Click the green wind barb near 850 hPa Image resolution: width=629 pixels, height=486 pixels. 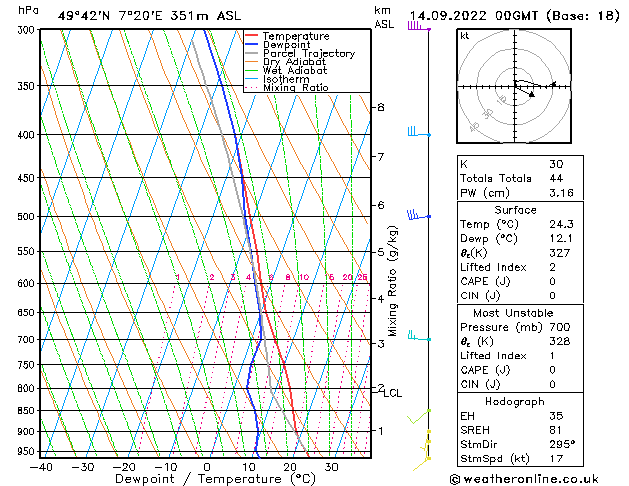click(420, 415)
